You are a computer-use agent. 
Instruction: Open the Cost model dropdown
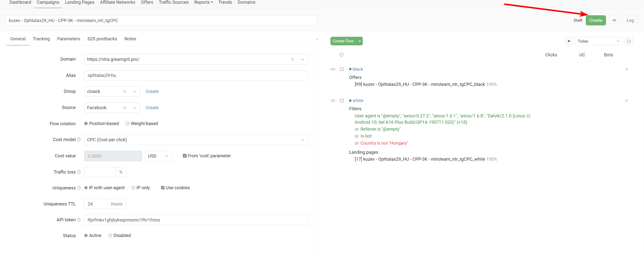tap(196, 140)
